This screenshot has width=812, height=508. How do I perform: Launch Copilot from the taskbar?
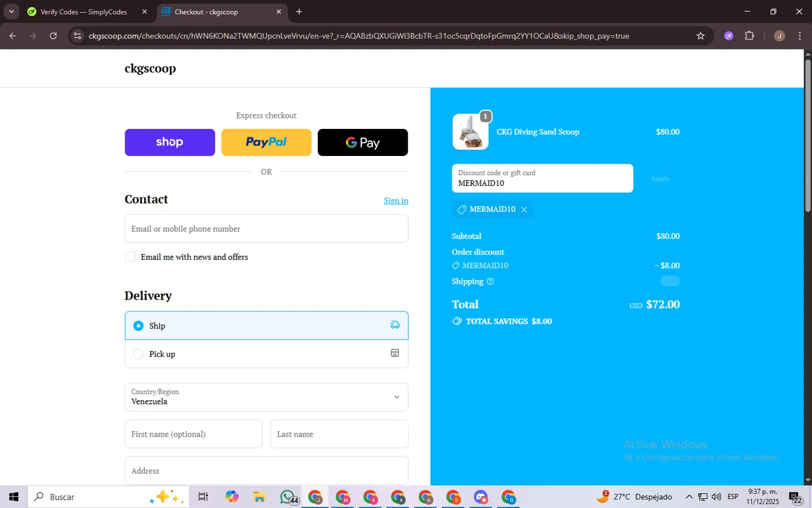pos(232,497)
